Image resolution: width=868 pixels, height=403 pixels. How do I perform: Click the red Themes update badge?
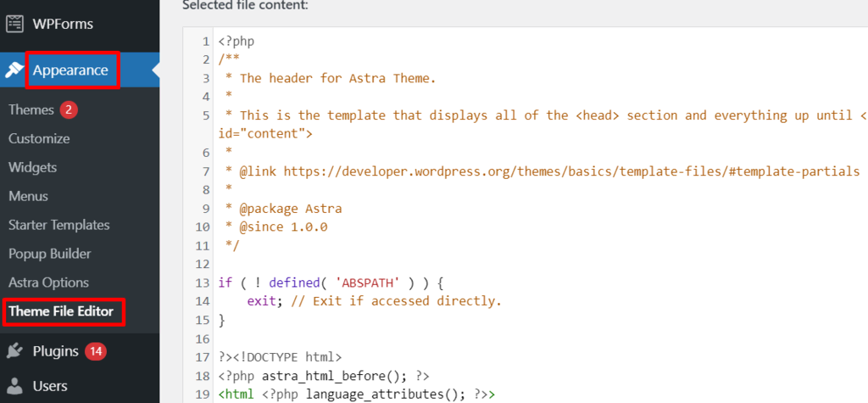pos(69,109)
